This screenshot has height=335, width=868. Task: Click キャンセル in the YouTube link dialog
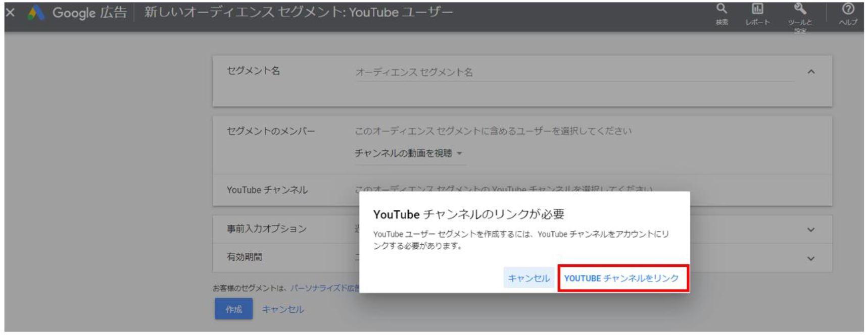[x=529, y=278]
